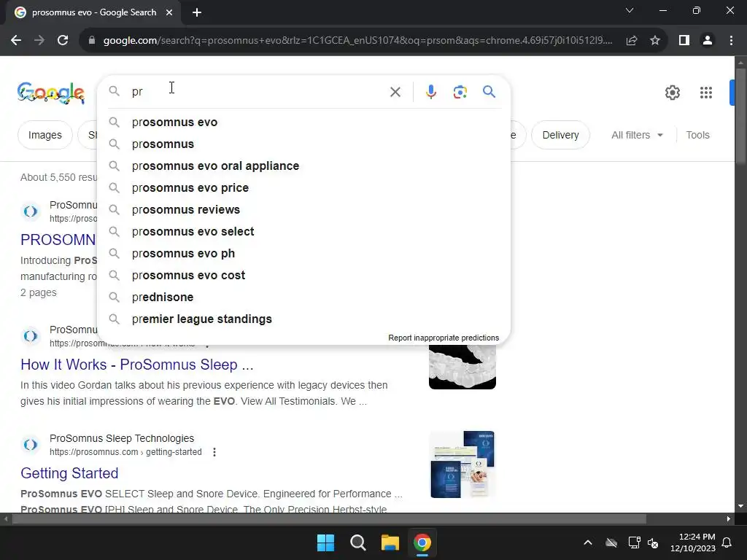This screenshot has width=747, height=560.
Task: Open the Getting Started brochure thumbnail
Action: (462, 464)
